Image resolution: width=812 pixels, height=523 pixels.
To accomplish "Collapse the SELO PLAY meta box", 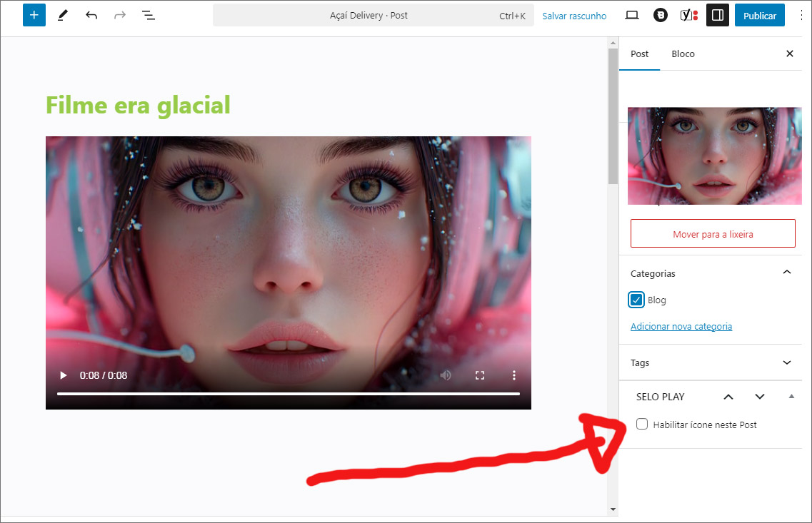I will pos(791,396).
